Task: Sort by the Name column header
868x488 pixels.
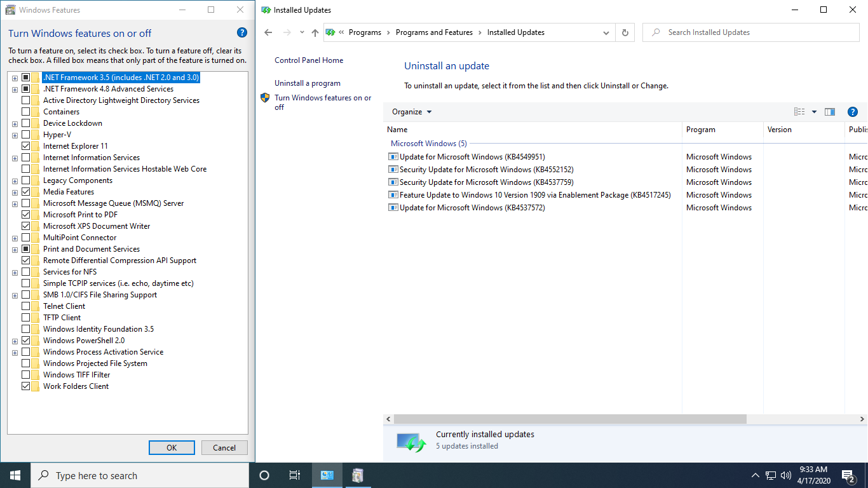Action: [x=532, y=130]
